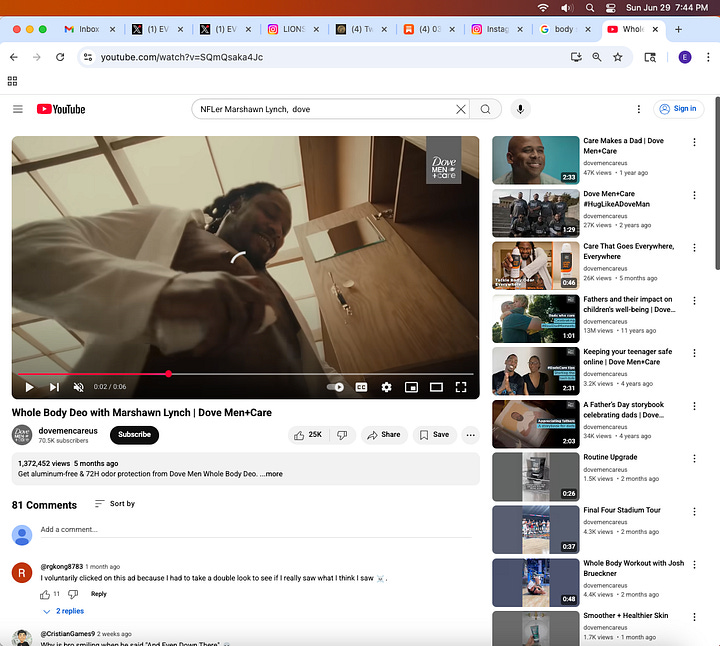720x646 pixels.
Task: Open a new browser tab
Action: (x=678, y=29)
